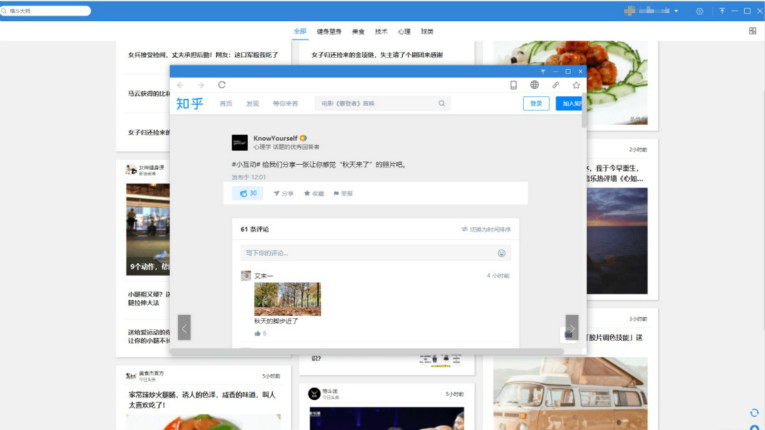Switch comments to time order sorting
Viewport: 765px width, 430px height.
pos(486,229)
